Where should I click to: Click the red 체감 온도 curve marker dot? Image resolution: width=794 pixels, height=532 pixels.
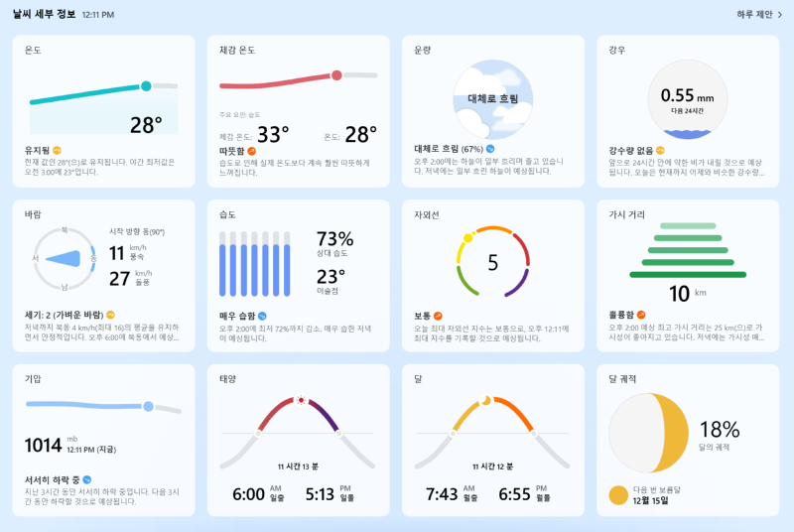336,75
